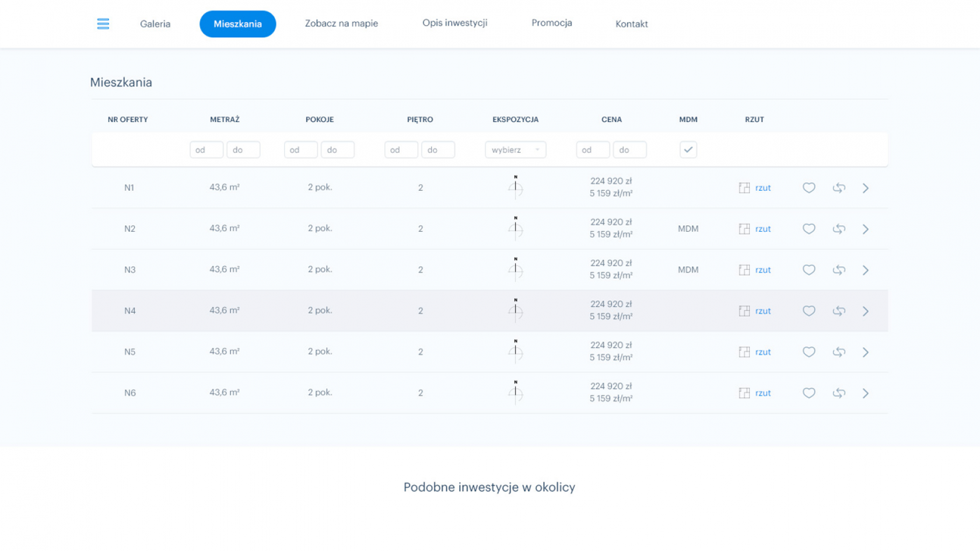Screen dimensions: 980x551
Task: Click floor plan icon in N4 row
Action: 744,311
